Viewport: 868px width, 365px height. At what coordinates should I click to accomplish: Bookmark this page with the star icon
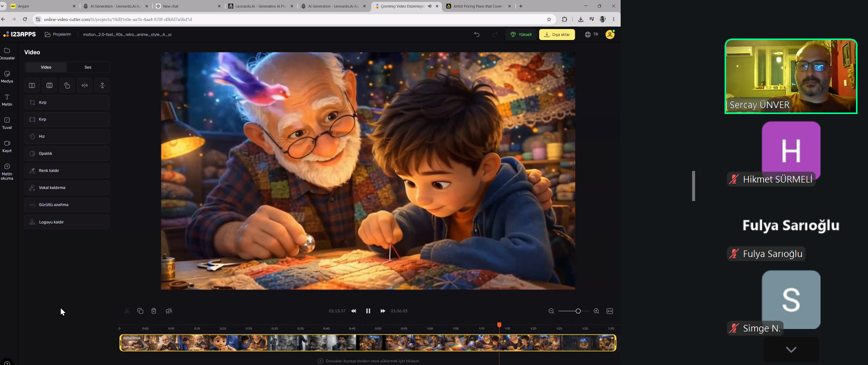point(549,19)
